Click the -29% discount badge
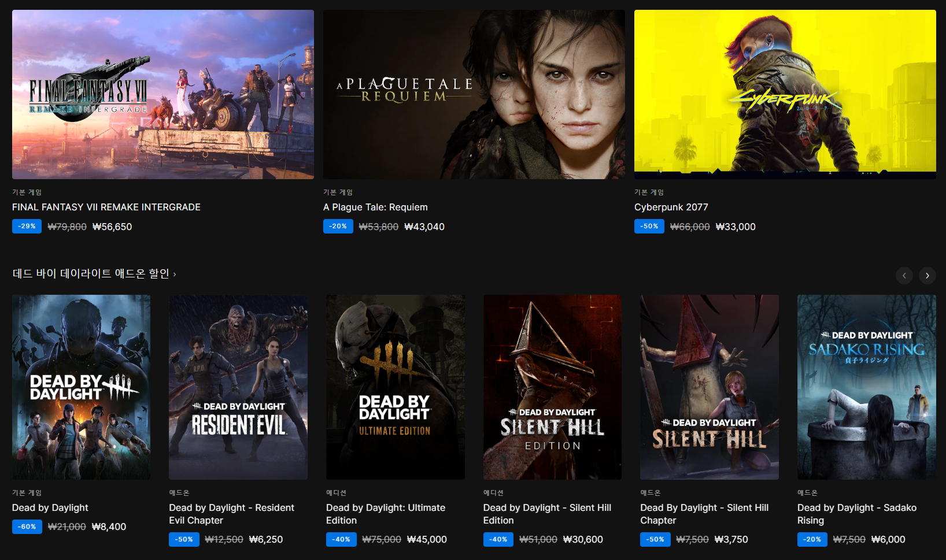The image size is (946, 560). [x=27, y=227]
